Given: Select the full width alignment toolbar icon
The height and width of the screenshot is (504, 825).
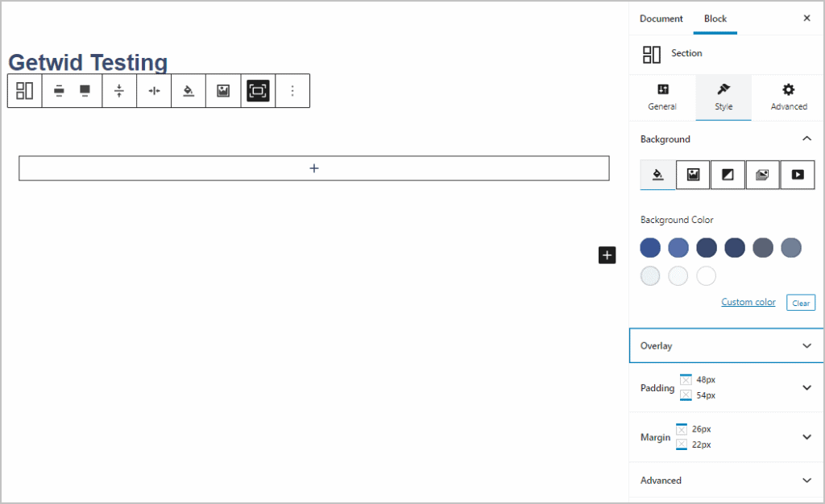Looking at the screenshot, I should click(85, 91).
